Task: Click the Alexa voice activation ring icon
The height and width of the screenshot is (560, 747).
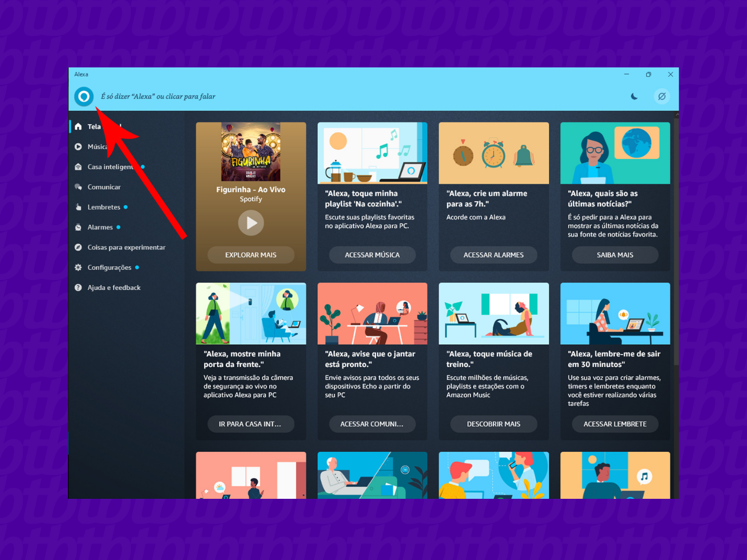Action: click(x=84, y=96)
